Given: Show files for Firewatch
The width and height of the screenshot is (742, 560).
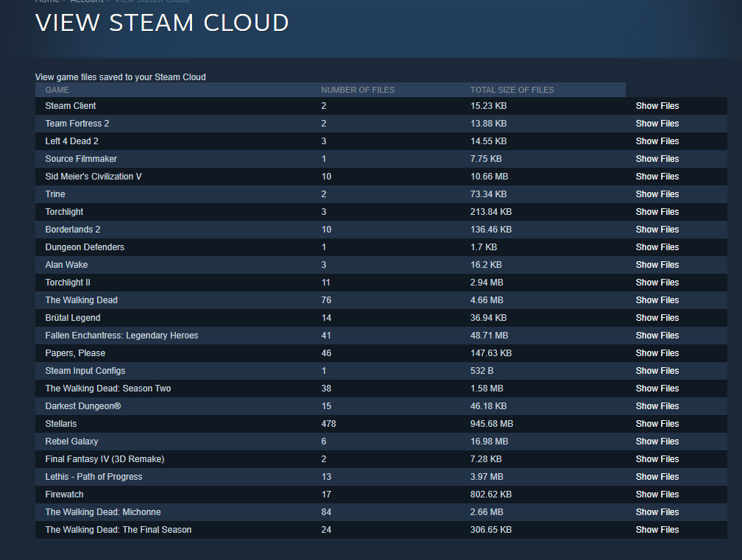Looking at the screenshot, I should click(657, 495).
